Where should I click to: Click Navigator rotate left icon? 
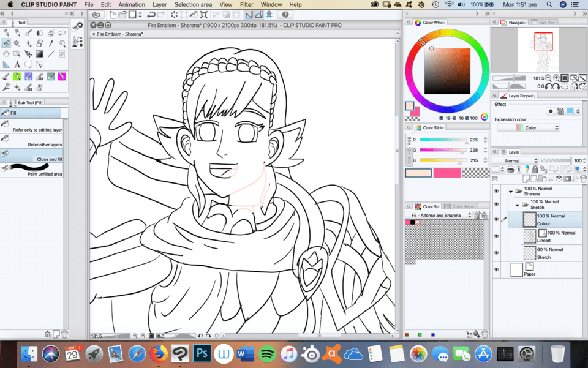548,86
